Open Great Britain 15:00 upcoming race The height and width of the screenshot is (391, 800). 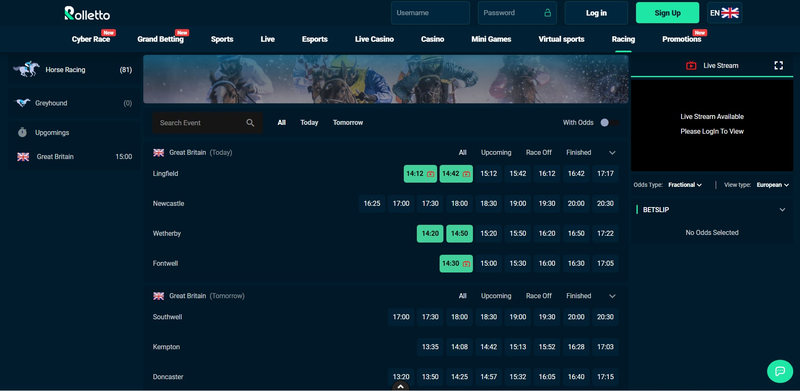(74, 157)
